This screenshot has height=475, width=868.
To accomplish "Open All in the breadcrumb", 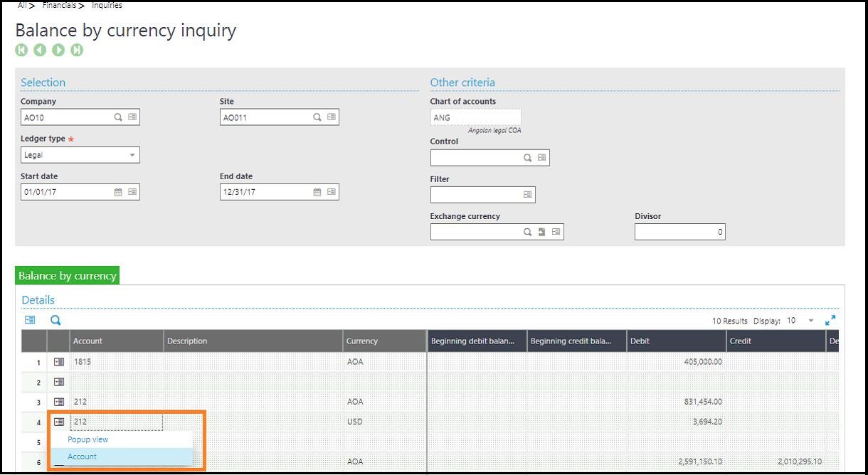I will [22, 5].
